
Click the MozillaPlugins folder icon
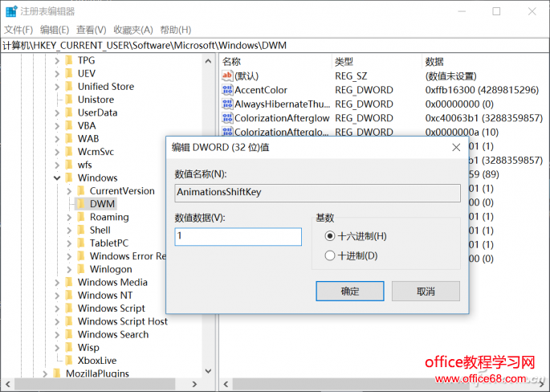(x=57, y=373)
